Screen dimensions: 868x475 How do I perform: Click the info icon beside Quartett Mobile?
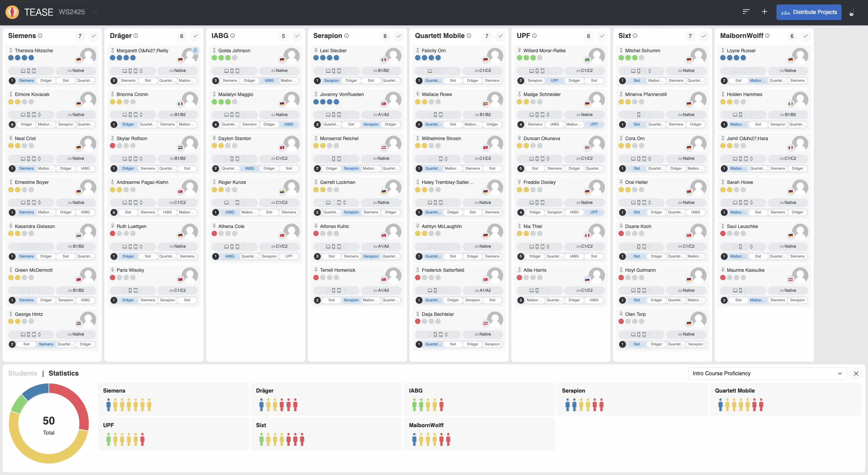pyautogui.click(x=469, y=36)
